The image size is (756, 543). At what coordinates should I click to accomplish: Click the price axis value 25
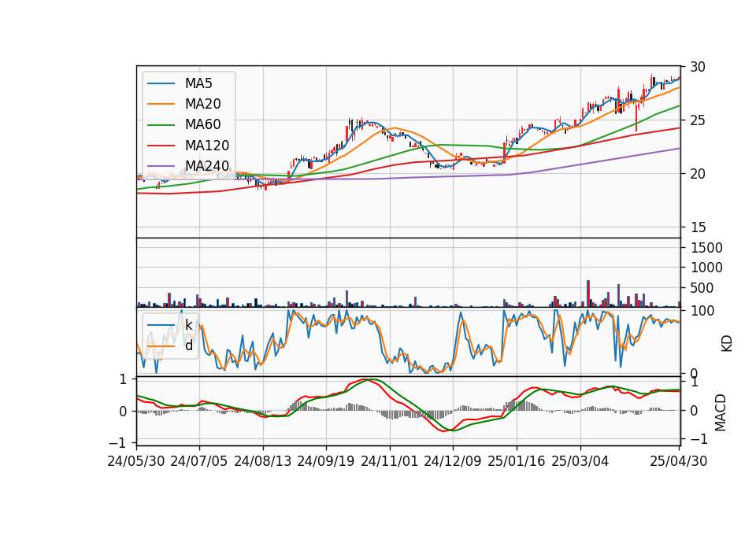698,120
